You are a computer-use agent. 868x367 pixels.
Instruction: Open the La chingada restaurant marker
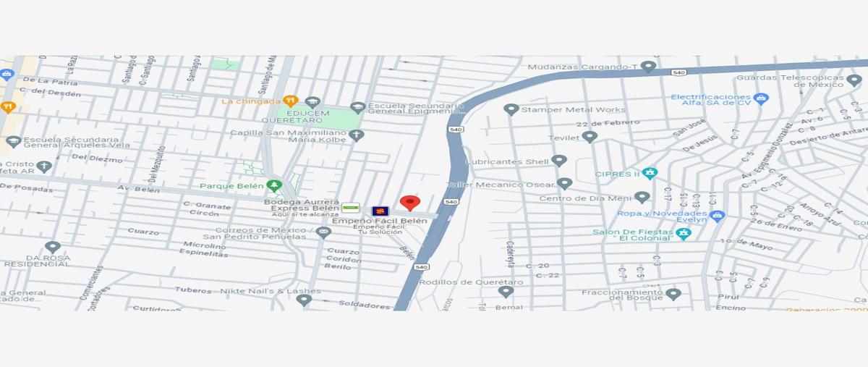click(291, 101)
